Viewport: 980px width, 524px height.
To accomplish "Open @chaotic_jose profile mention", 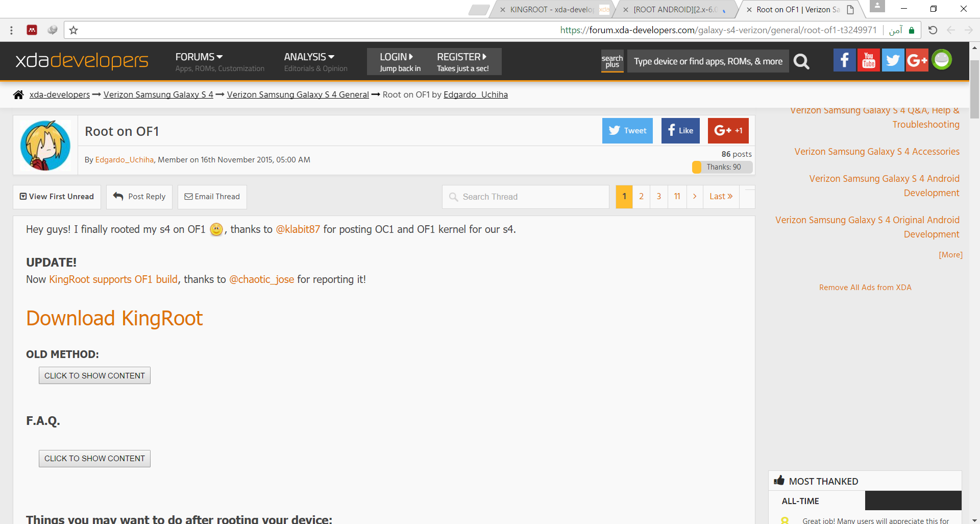I will pyautogui.click(x=262, y=279).
